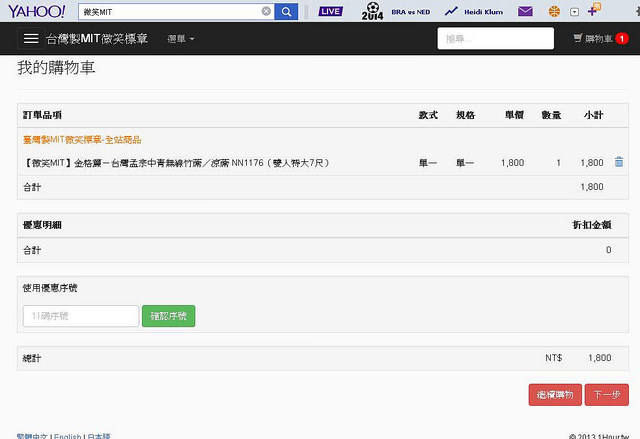Viewport: 640px width, 439px height.
Task: Open the purple Yahoo Mail envelope icon
Action: 525,11
